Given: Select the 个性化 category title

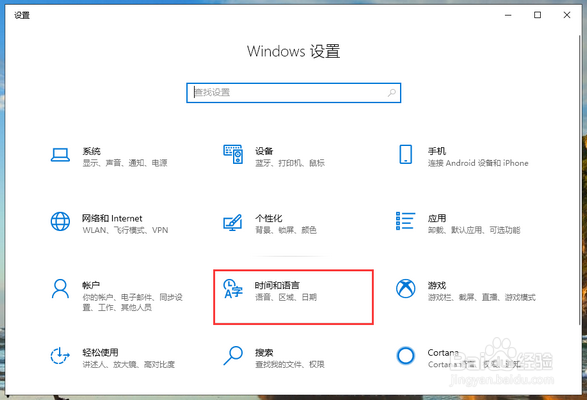Looking at the screenshot, I should point(269,218).
